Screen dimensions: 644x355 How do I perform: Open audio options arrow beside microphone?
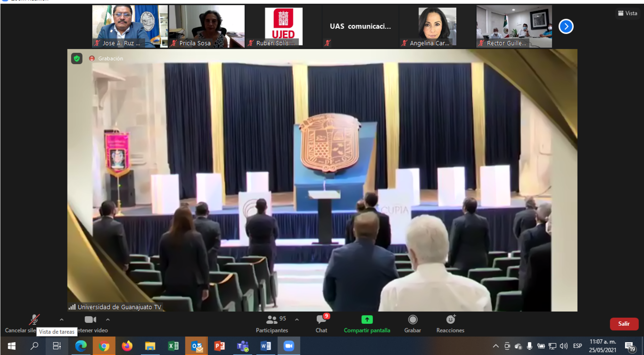point(61,320)
